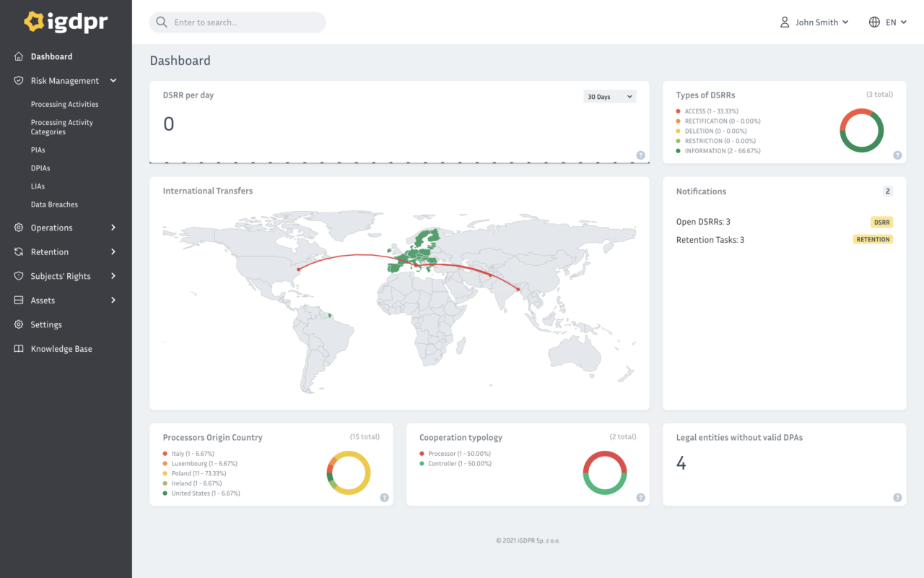The height and width of the screenshot is (578, 924).
Task: Click the RETENTION notification tag
Action: point(873,239)
